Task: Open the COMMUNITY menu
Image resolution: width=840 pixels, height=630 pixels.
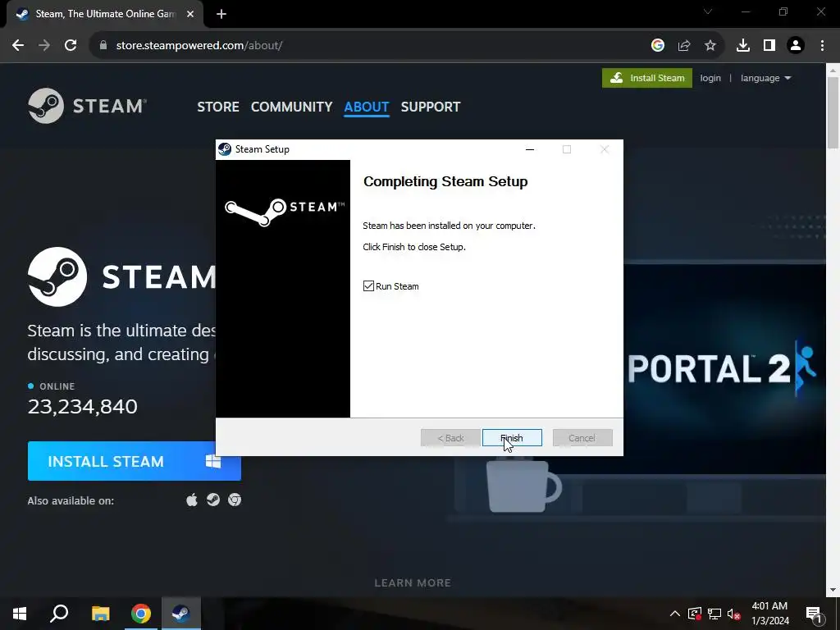Action: point(291,107)
